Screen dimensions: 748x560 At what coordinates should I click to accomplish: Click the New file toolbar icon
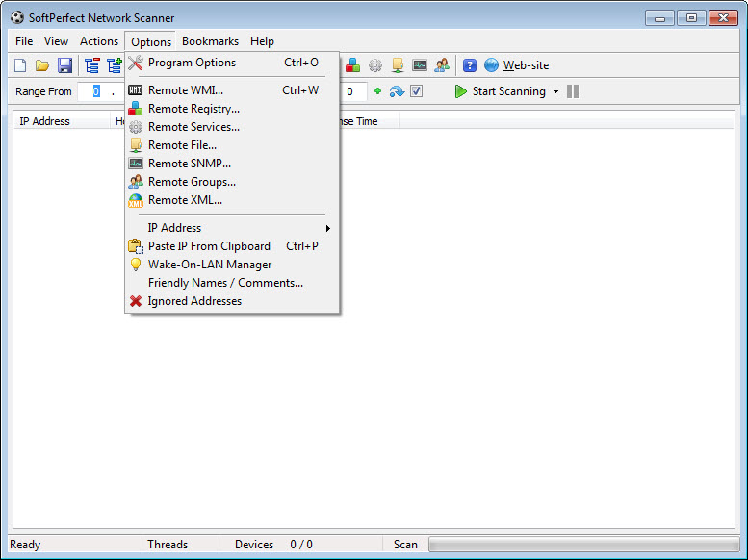pyautogui.click(x=21, y=65)
